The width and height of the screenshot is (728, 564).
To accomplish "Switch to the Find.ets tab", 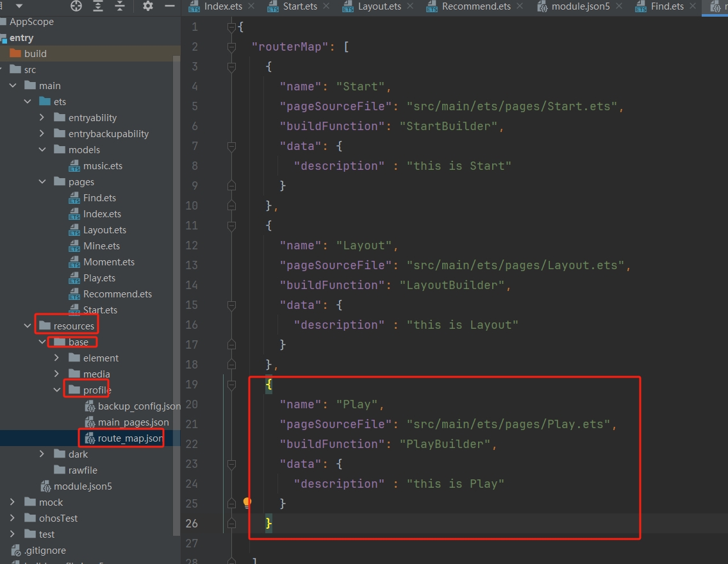I will (666, 6).
